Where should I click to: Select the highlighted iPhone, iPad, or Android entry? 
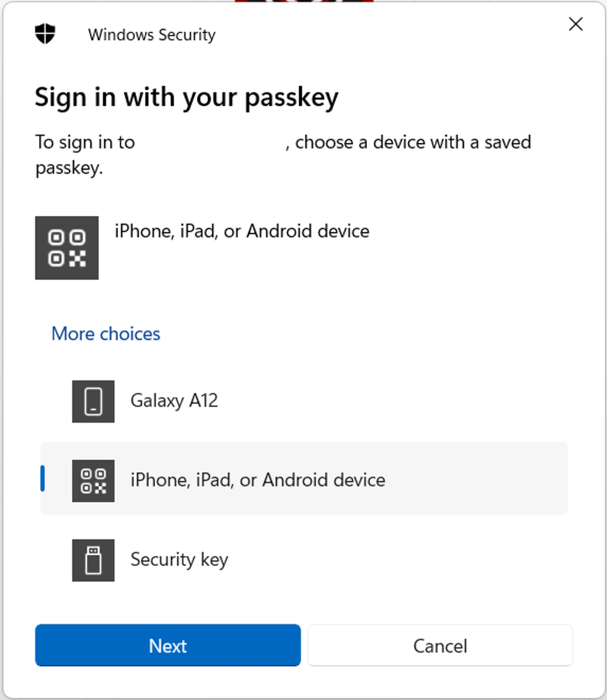257,480
